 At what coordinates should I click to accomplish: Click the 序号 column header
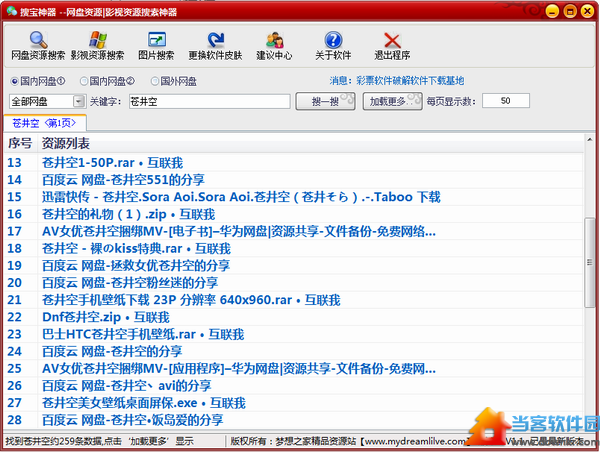(20, 144)
